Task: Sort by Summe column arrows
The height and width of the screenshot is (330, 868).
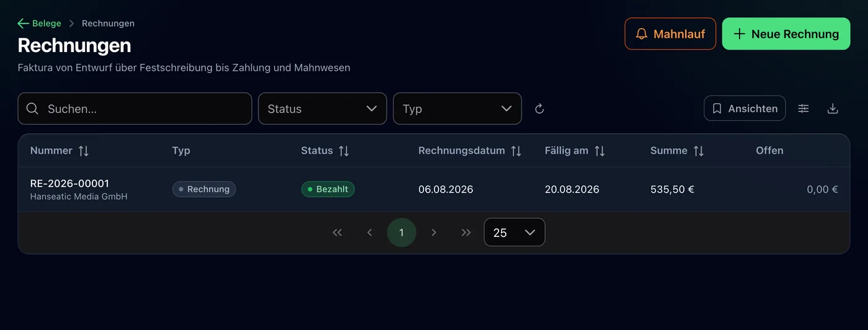Action: point(699,151)
